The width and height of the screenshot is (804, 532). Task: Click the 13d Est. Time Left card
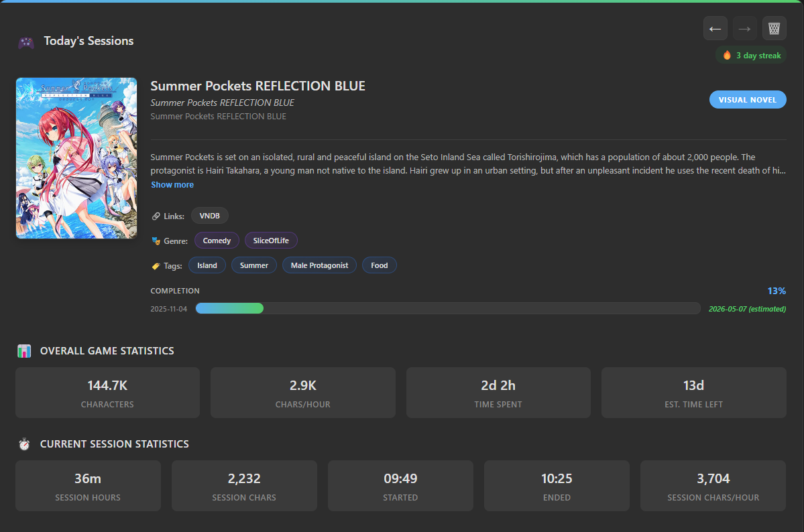coord(694,393)
